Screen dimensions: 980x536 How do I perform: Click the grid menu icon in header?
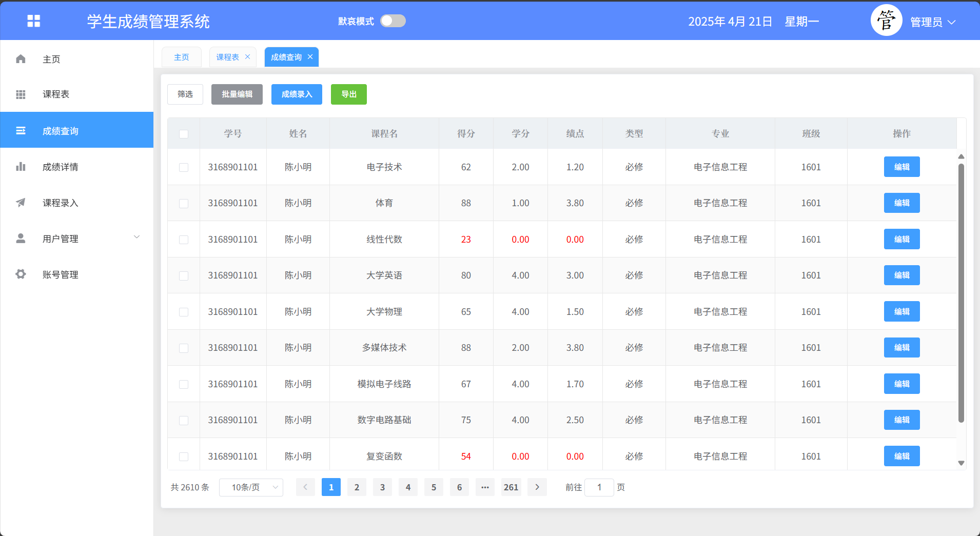(33, 21)
